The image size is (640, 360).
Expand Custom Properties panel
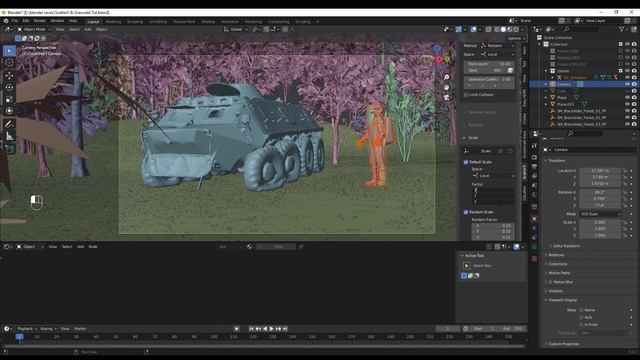(x=563, y=344)
